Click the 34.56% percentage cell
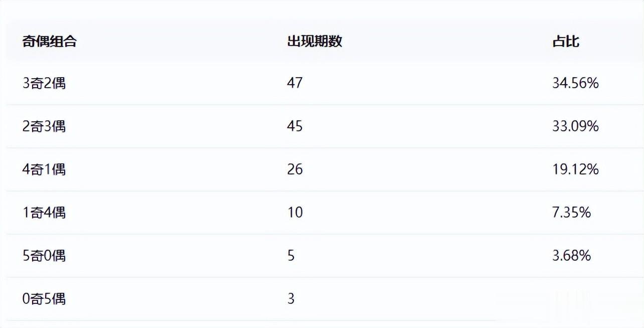 [x=575, y=83]
